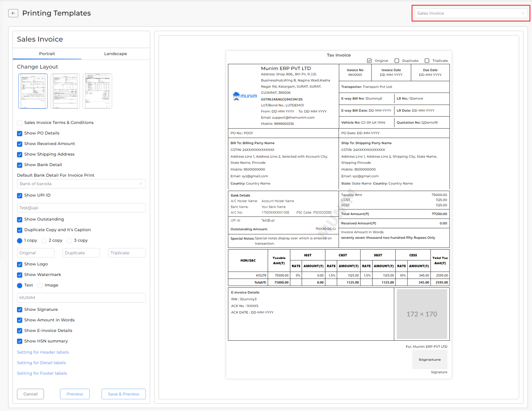This screenshot has height=411, width=532.
Task: Open Setting for Detail labels link
Action: coord(41,363)
